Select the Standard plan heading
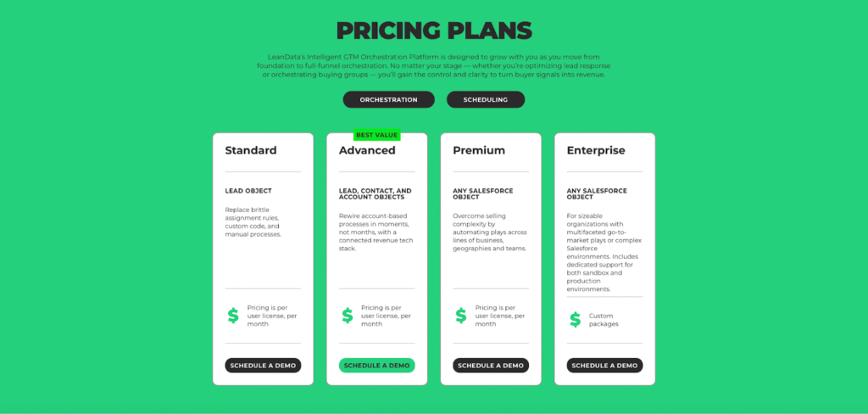 (251, 150)
